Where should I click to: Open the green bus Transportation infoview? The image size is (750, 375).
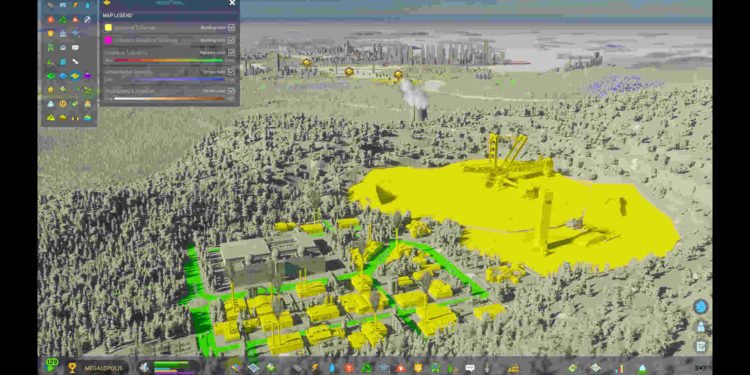[51, 47]
